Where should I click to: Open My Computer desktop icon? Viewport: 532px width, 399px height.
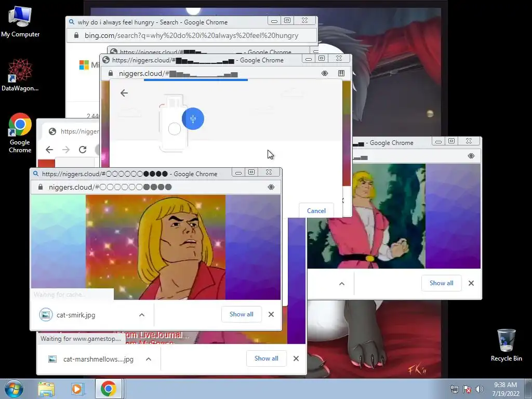[20, 21]
